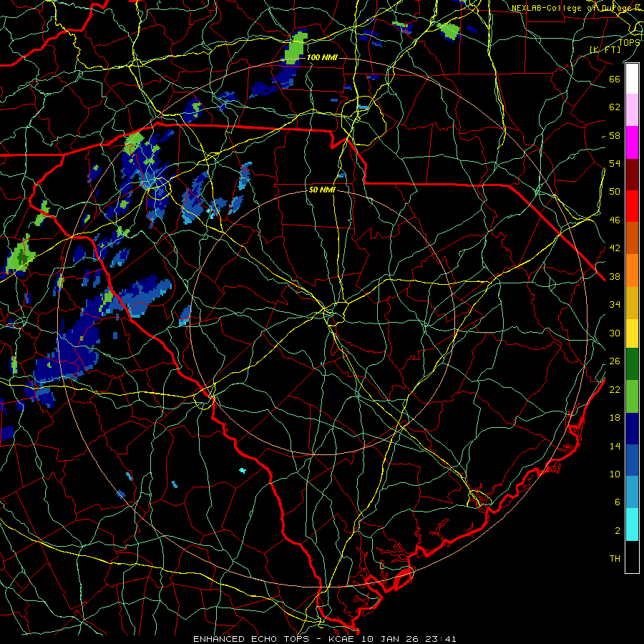Screen dimensions: 644x644
Task: Click the legend value 42
Action: [x=615, y=248]
